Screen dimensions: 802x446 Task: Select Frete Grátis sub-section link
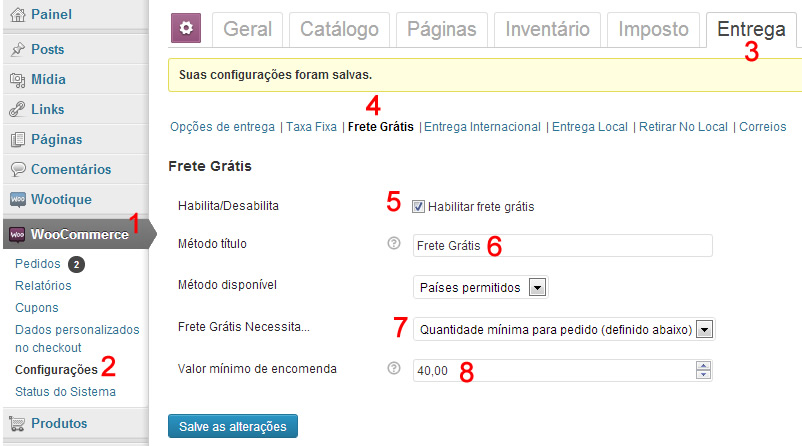(381, 127)
